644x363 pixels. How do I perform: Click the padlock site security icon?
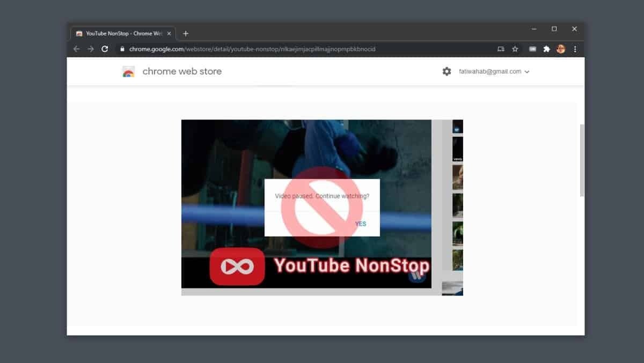123,49
